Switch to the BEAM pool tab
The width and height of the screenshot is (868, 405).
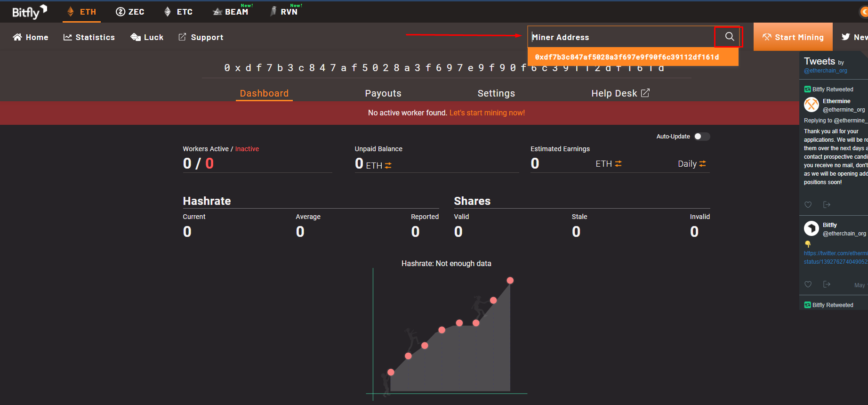coord(231,12)
